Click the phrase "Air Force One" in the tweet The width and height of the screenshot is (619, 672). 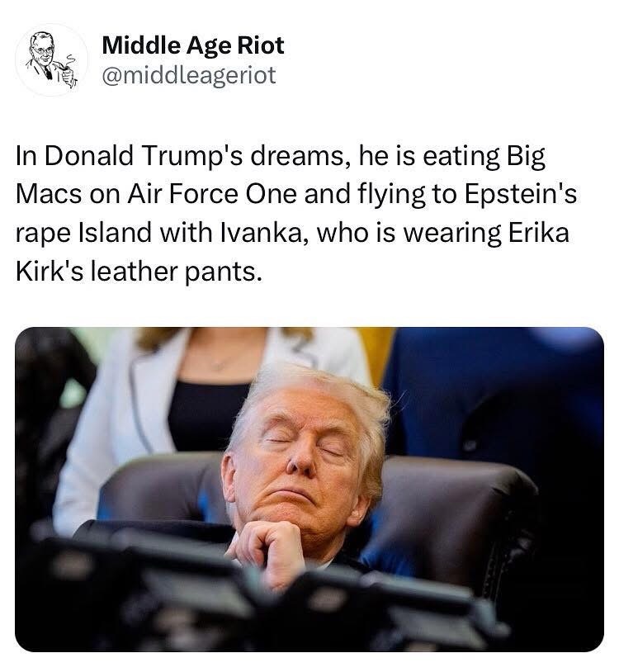click(x=211, y=194)
